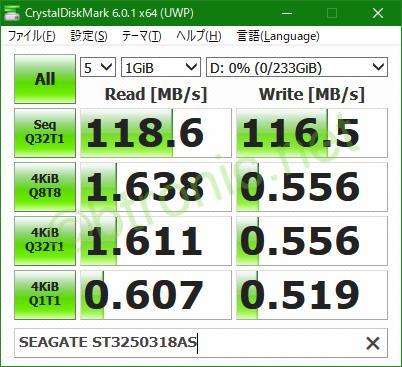Image resolution: width=402 pixels, height=367 pixels.
Task: Select the 4KiB Q8T8 write value 0.556
Action: click(x=312, y=187)
